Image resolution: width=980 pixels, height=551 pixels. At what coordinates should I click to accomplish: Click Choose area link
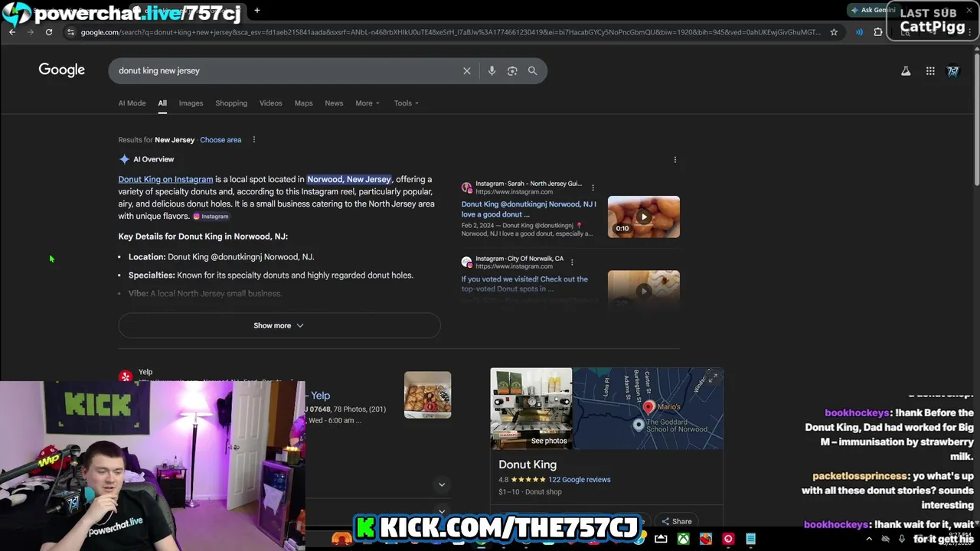point(220,140)
